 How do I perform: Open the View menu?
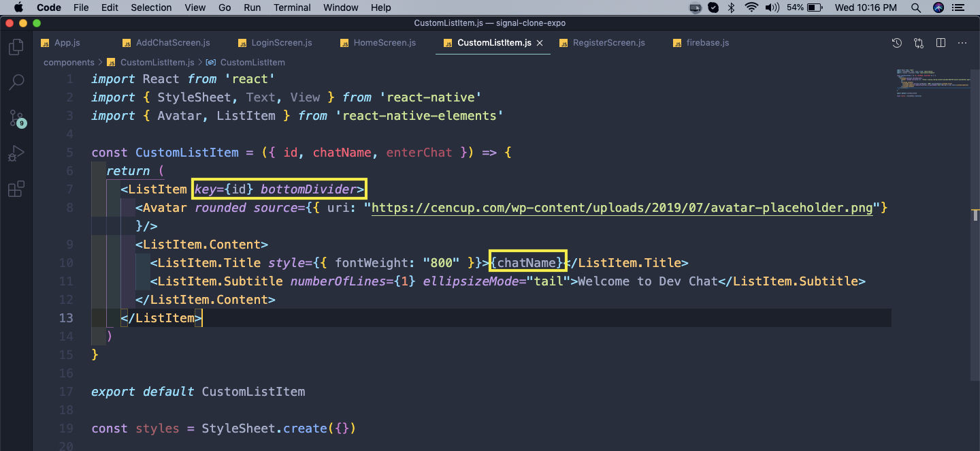[x=195, y=7]
